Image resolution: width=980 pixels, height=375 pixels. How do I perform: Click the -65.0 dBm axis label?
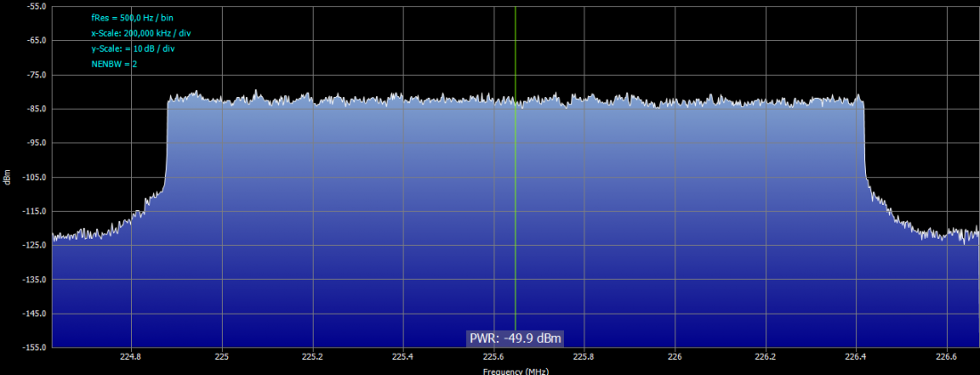37,41
